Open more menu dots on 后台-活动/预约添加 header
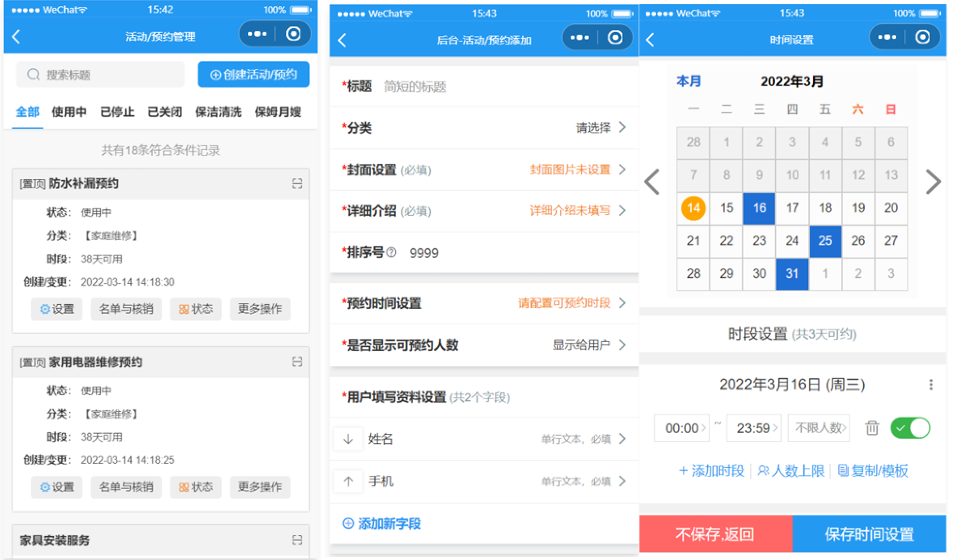The image size is (964, 560). click(x=579, y=37)
